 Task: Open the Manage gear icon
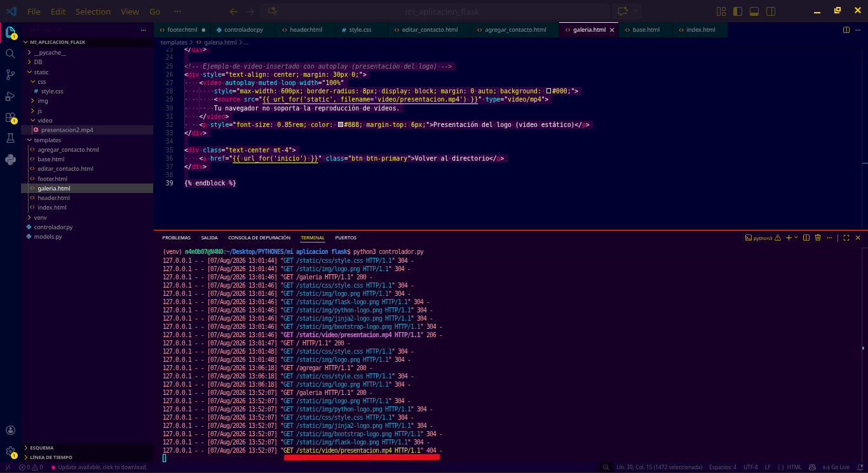coord(10,452)
